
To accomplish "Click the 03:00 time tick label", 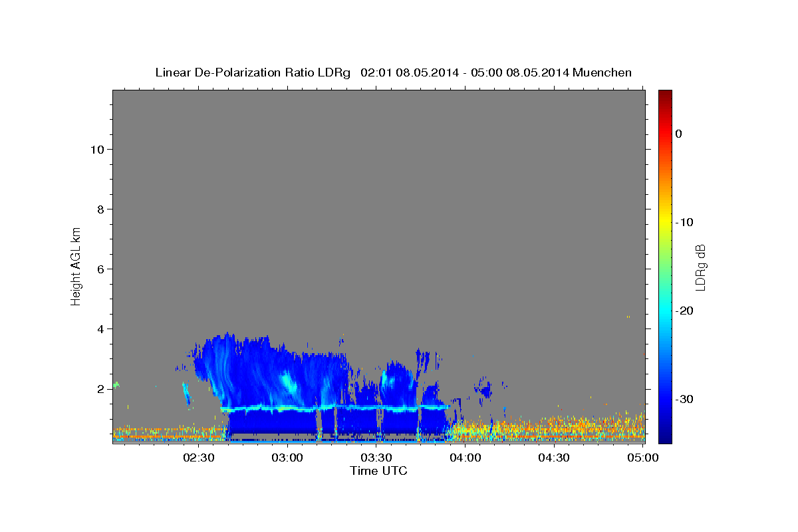I will pos(287,458).
